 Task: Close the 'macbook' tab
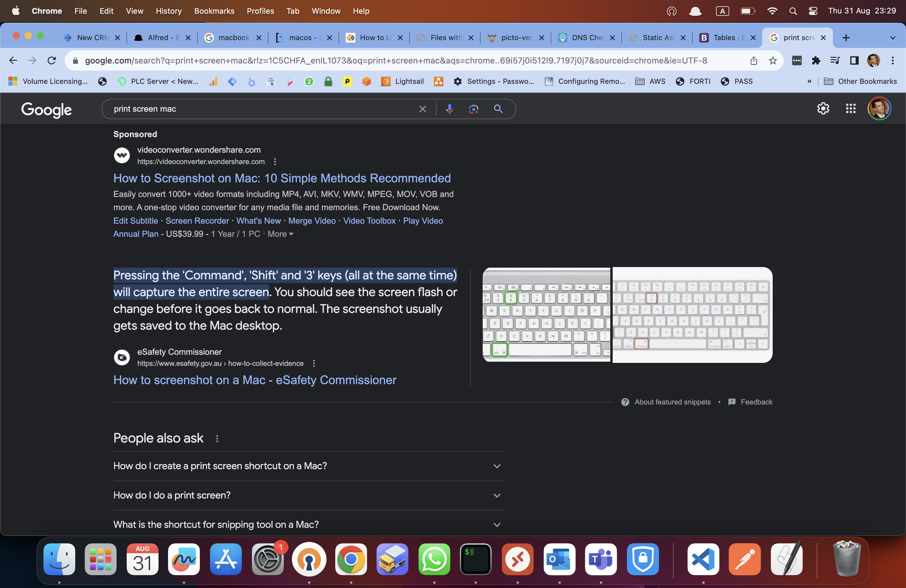[x=259, y=38]
